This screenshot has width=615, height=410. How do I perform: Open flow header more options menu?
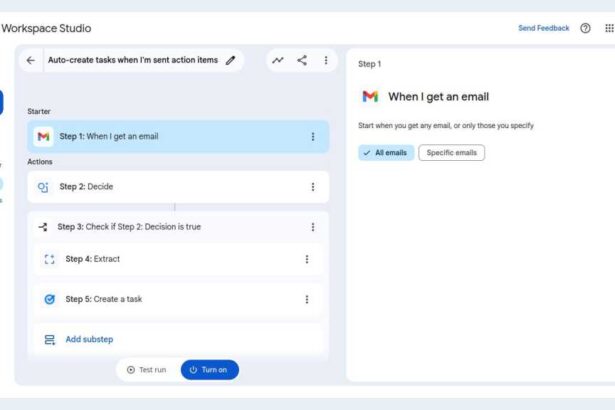click(x=325, y=60)
